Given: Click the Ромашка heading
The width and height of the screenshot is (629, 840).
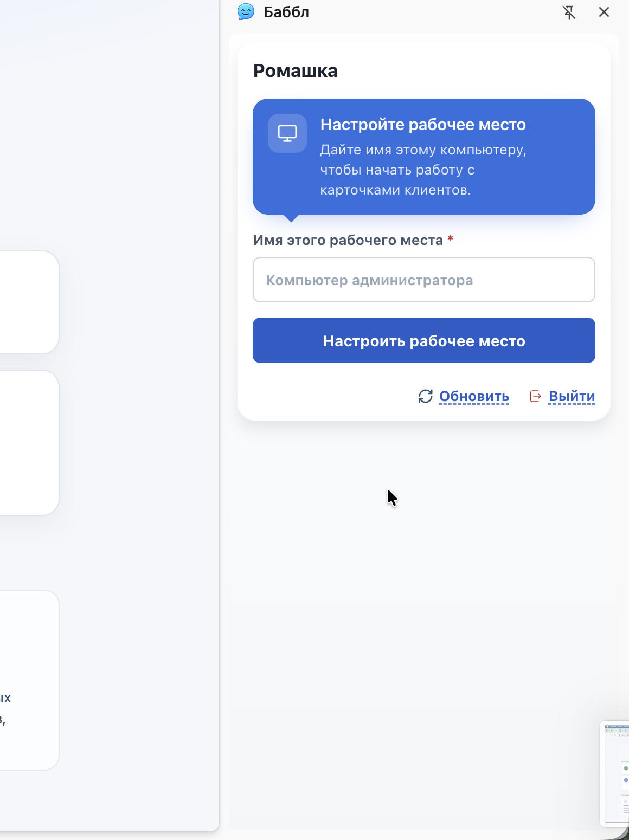Looking at the screenshot, I should 296,70.
